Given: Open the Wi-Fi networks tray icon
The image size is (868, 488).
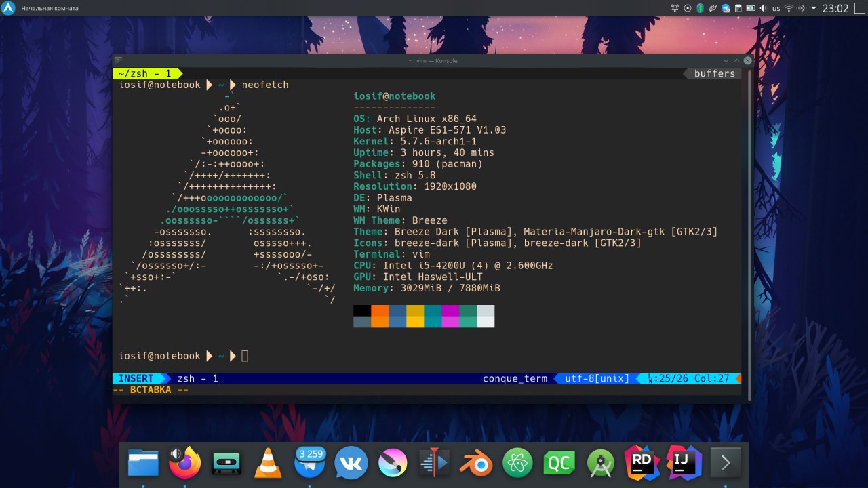Looking at the screenshot, I should (x=789, y=8).
